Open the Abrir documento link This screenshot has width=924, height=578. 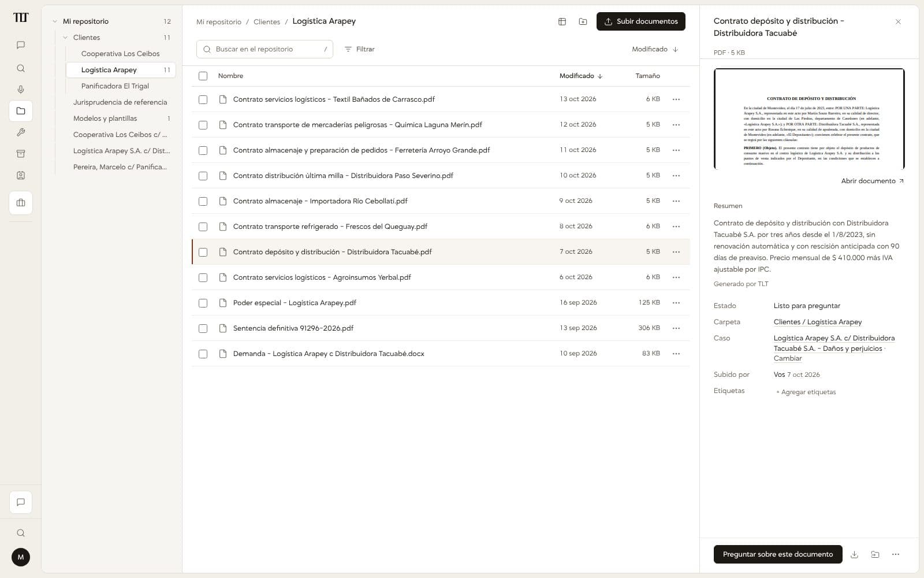tap(872, 181)
